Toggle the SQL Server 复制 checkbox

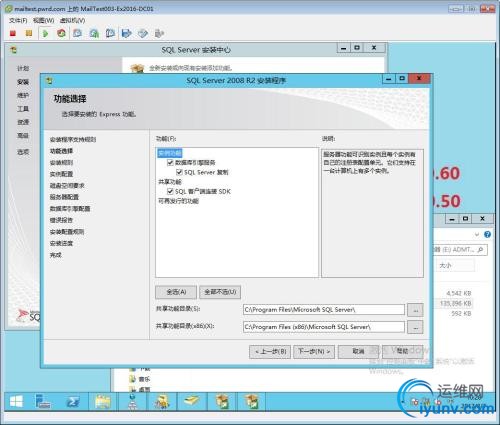coord(179,172)
